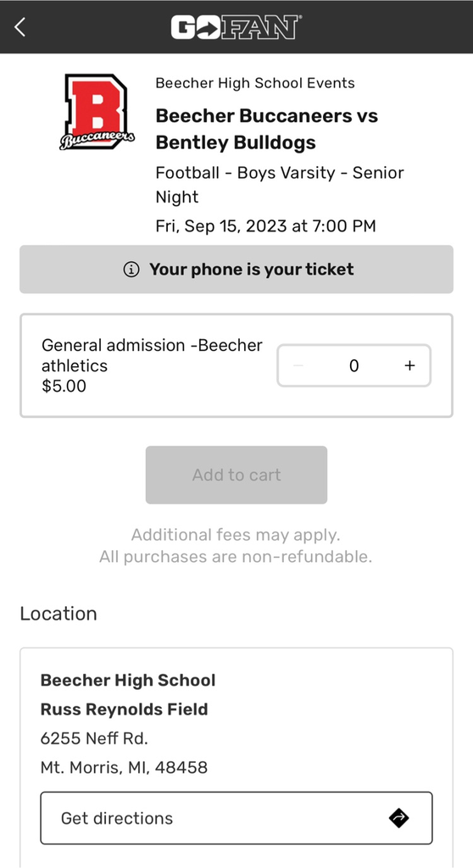The height and width of the screenshot is (868, 473).
Task: Tap the Your phone is your ticket banner
Action: click(x=236, y=270)
